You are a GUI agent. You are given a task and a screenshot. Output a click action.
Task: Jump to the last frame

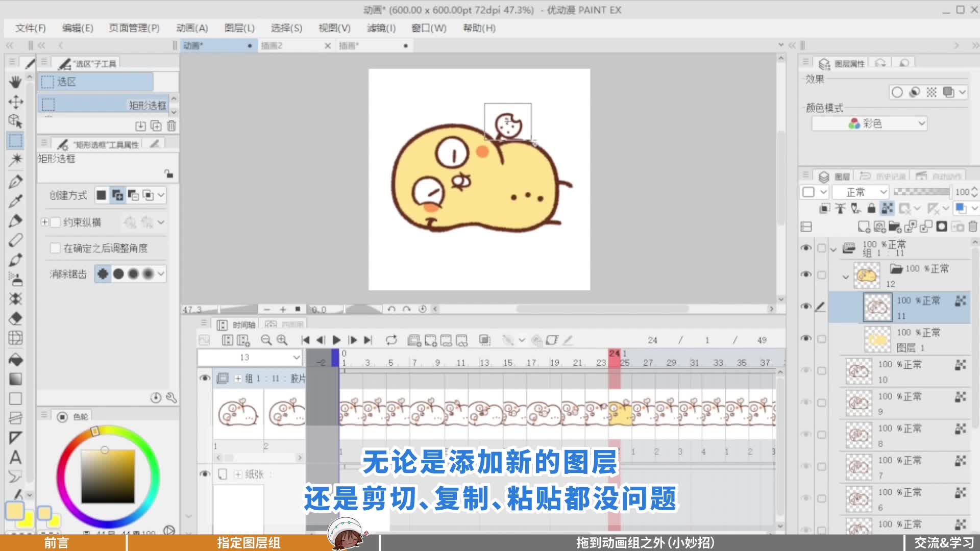368,340
